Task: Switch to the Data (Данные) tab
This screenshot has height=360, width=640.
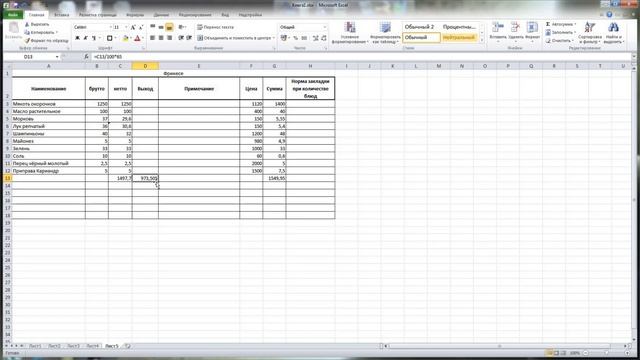Action: point(161,15)
